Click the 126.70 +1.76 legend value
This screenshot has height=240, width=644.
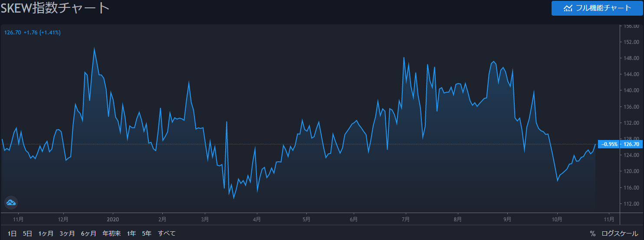tap(32, 32)
